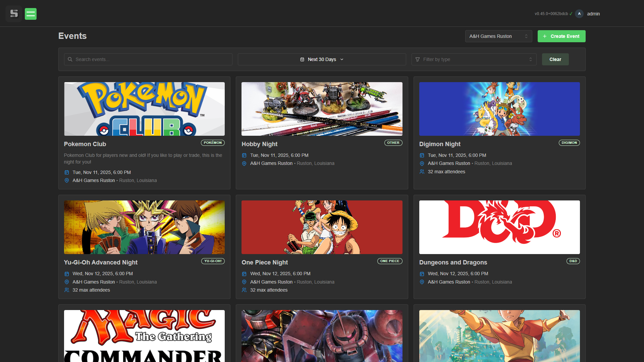Click the Clear filters button
Image resolution: width=644 pixels, height=362 pixels.
tap(555, 59)
